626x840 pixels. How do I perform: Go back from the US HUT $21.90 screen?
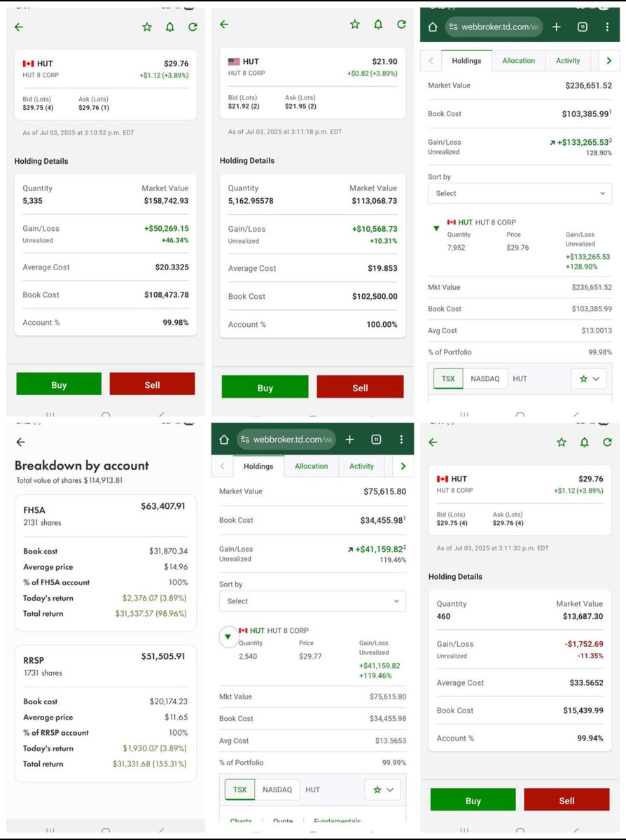[x=224, y=24]
